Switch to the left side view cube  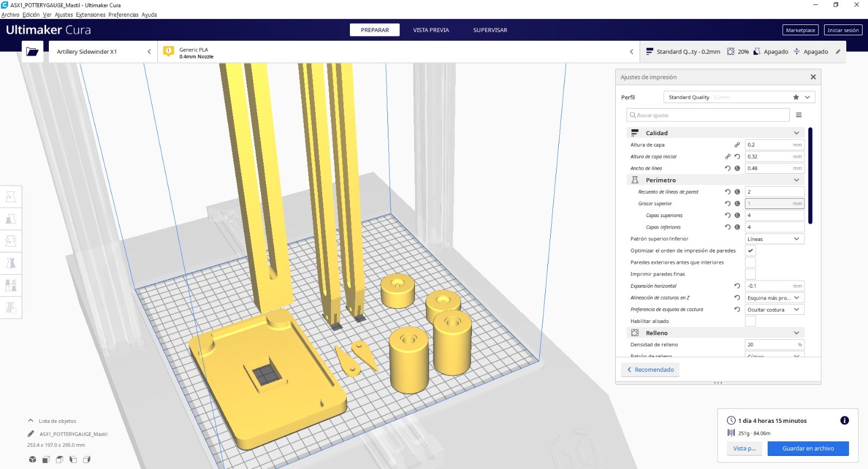coord(73,459)
